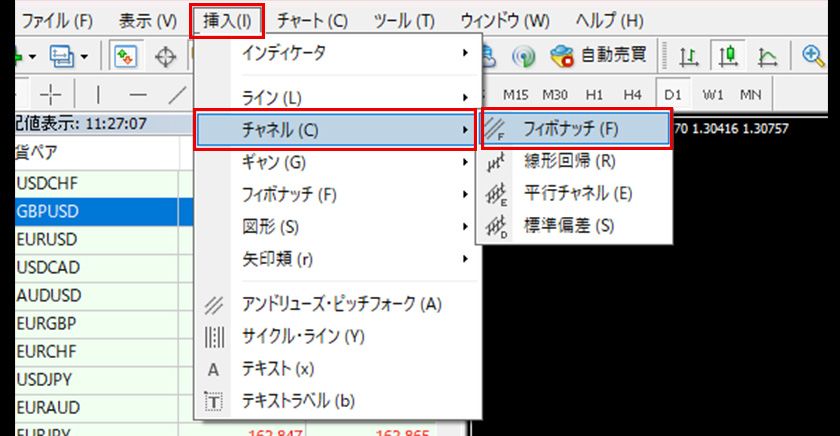Click the crosshair target icon in the toolbar
Viewport: 840px width, 436px height.
pos(166,56)
